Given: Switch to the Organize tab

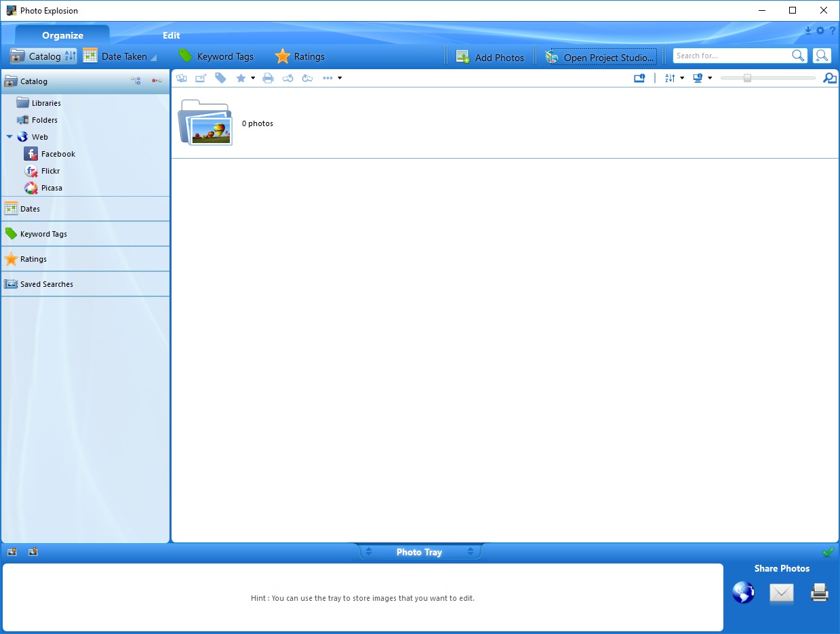Looking at the screenshot, I should click(62, 35).
